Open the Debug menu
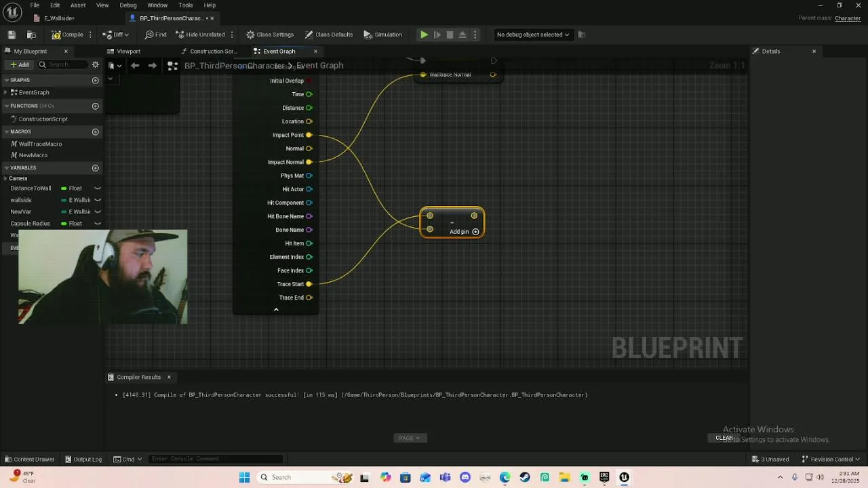The width and height of the screenshot is (868, 488). point(128,5)
